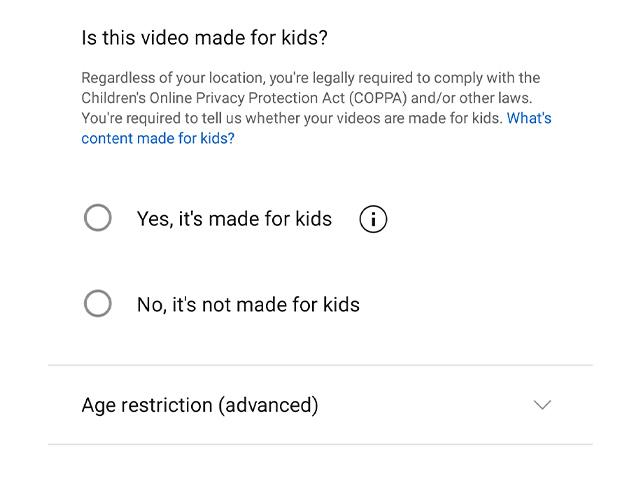
Task: Click "and/or other laws" phrase in description
Action: tap(471, 98)
